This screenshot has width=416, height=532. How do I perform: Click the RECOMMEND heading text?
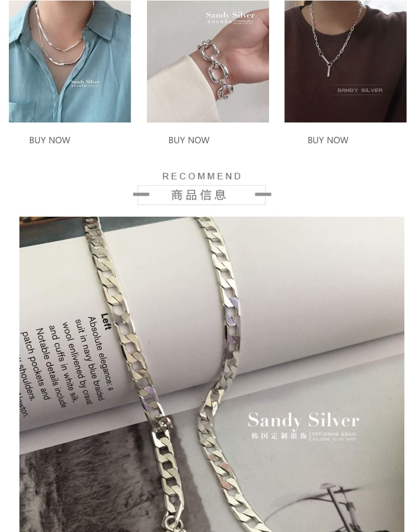pos(202,176)
